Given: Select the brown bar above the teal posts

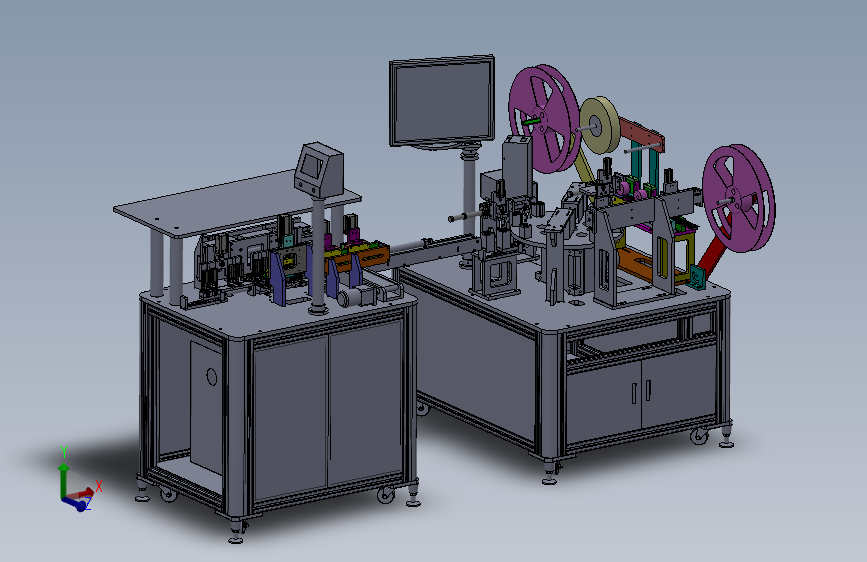Looking at the screenshot, I should click(643, 132).
